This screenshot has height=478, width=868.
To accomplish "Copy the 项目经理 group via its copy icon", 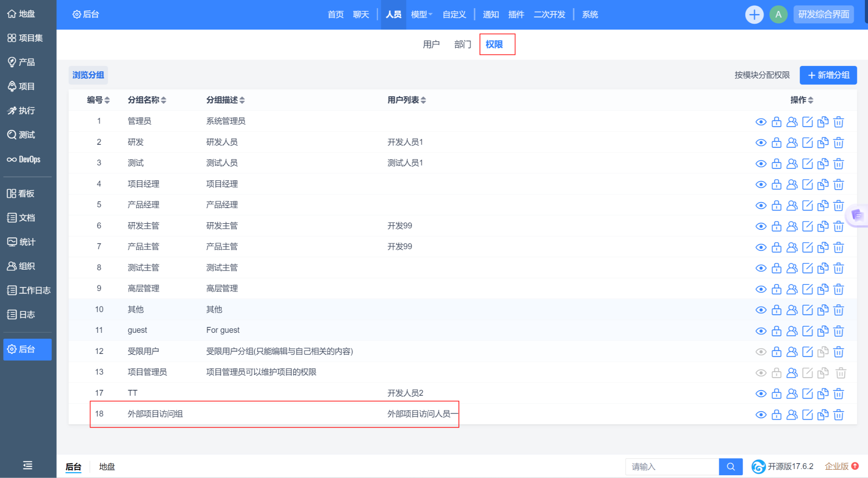I will click(823, 185).
